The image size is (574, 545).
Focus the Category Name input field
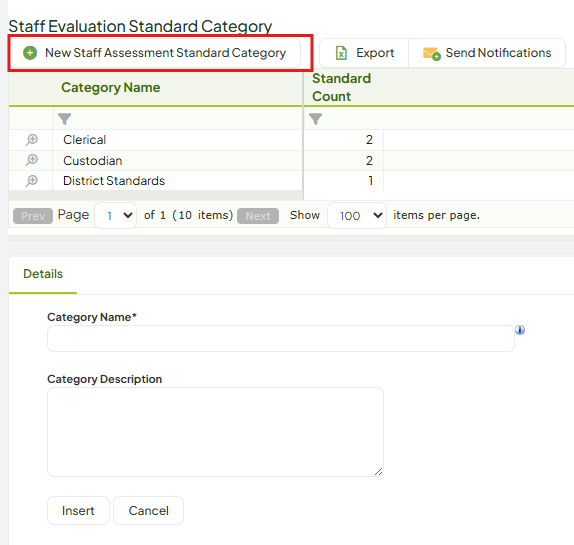[x=281, y=339]
